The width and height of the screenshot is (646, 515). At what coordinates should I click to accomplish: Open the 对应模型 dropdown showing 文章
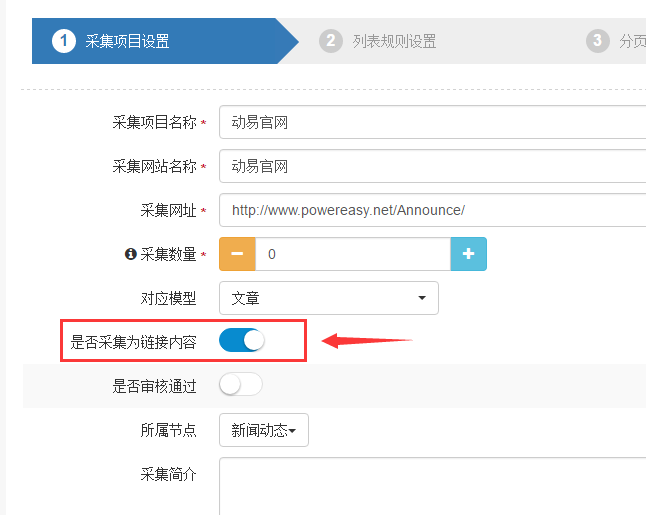coord(329,297)
